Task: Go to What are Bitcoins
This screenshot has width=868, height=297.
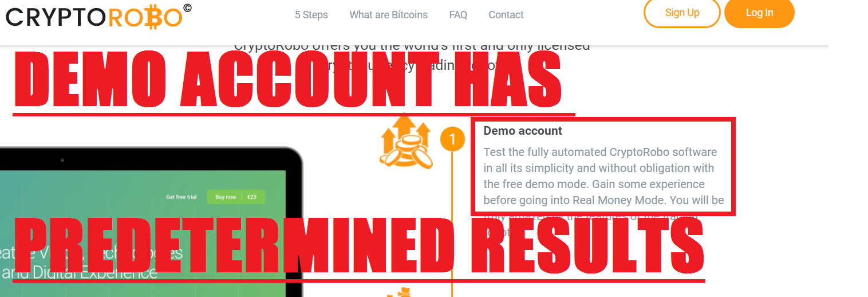Action: click(x=389, y=15)
